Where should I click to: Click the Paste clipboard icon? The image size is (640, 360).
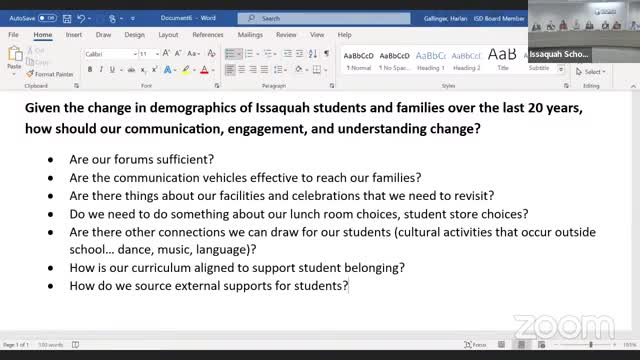tap(15, 54)
